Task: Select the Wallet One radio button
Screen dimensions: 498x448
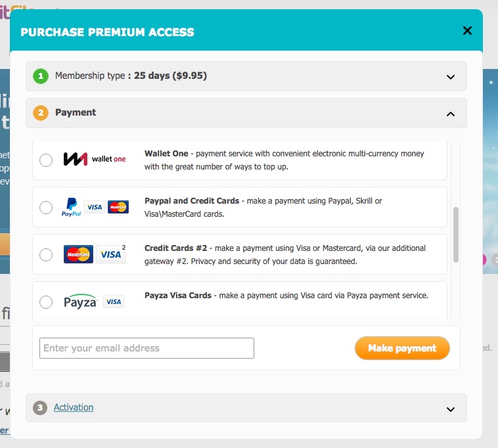Action: click(x=46, y=160)
